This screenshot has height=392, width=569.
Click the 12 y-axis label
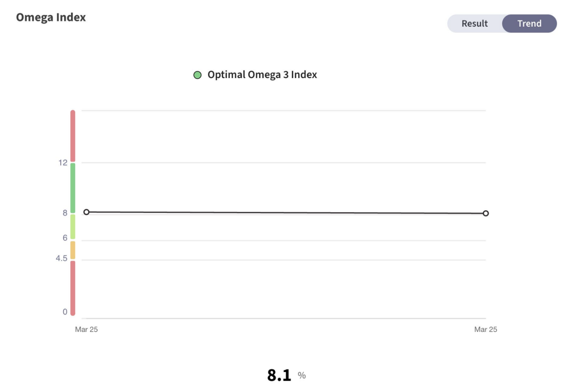click(x=63, y=163)
